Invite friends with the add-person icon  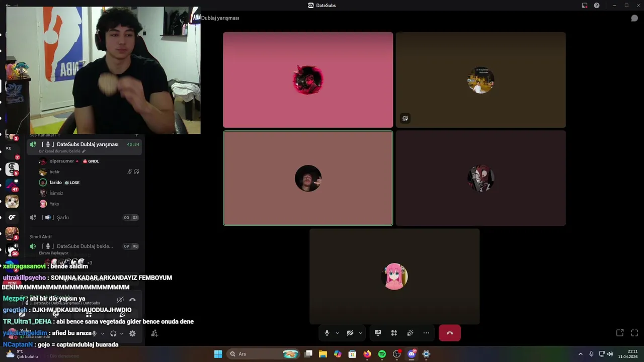[x=154, y=333]
